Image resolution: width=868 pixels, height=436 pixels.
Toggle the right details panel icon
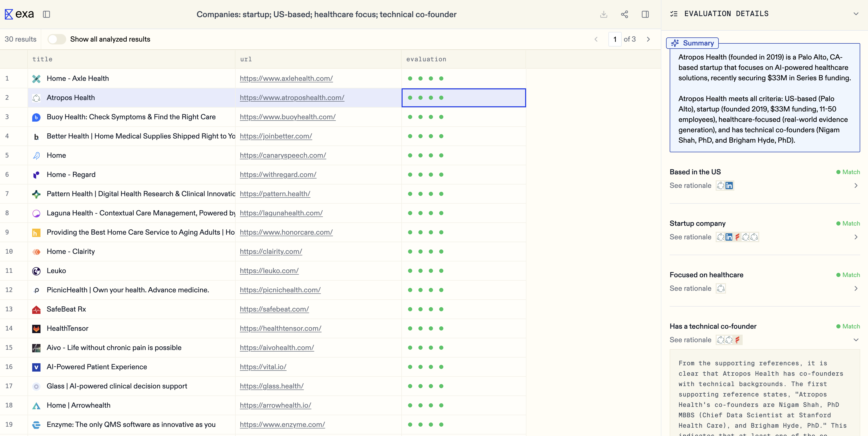point(645,14)
